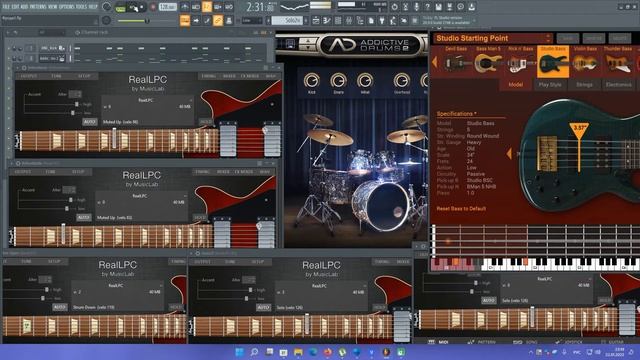Image resolution: width=640 pixels, height=360 pixels.
Task: Open After dropdown in topmost RealLPC
Action: 75,94
